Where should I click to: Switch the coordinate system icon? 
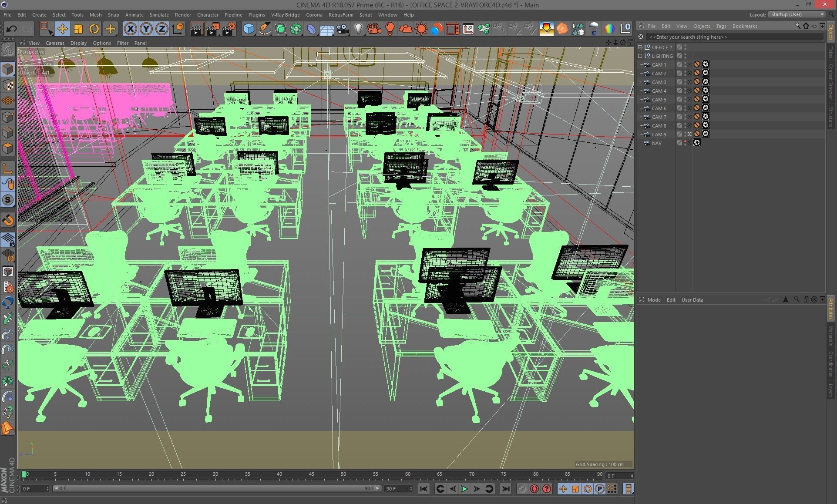pos(178,29)
